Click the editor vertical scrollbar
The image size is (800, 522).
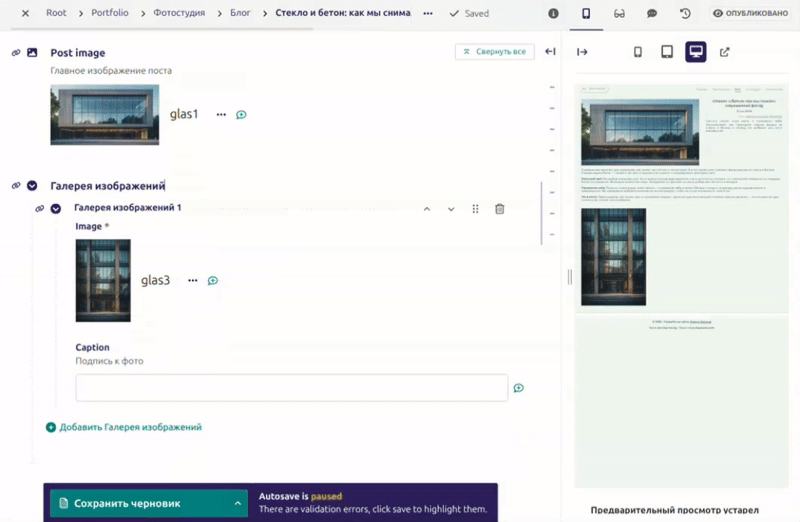pos(541,214)
